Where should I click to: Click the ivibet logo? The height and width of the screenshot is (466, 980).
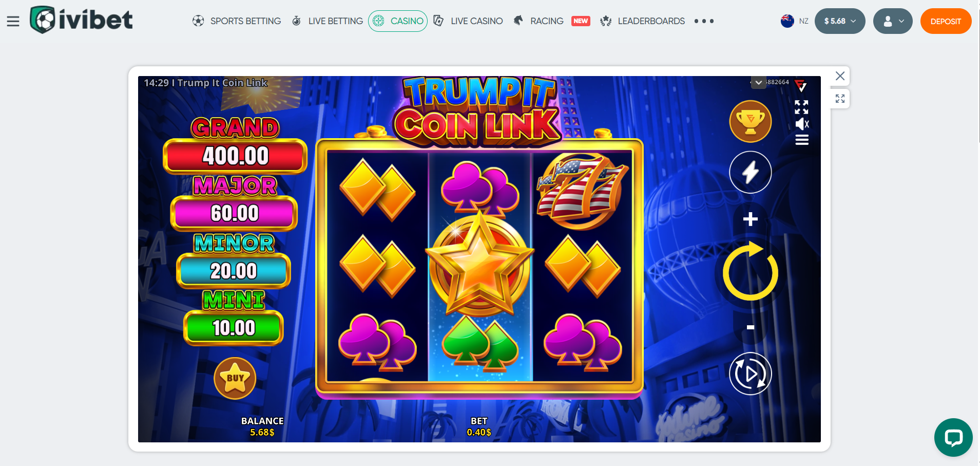click(x=81, y=20)
